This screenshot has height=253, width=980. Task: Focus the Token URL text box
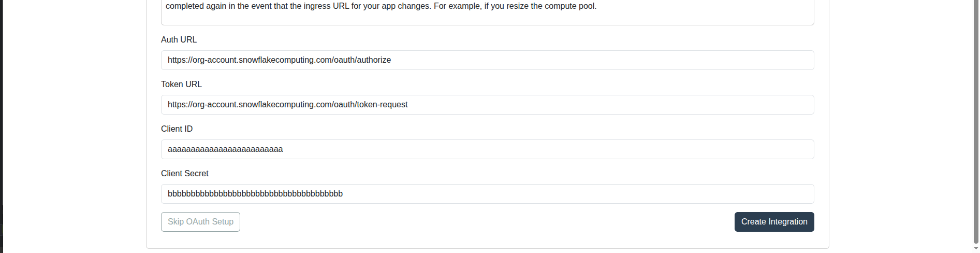pyautogui.click(x=487, y=105)
